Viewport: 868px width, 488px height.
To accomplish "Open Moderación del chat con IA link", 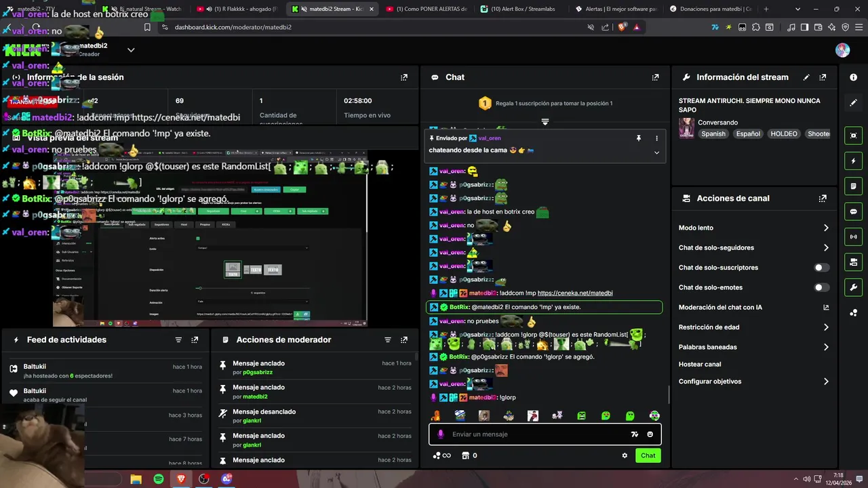I will click(753, 307).
